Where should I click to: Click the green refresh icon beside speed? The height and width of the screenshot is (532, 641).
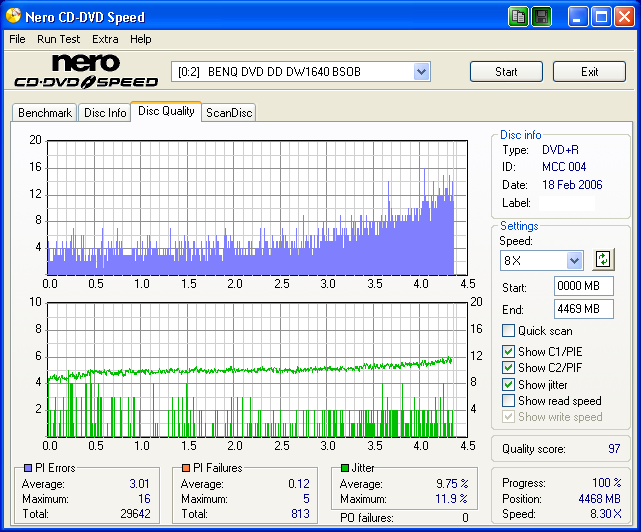coord(602,260)
